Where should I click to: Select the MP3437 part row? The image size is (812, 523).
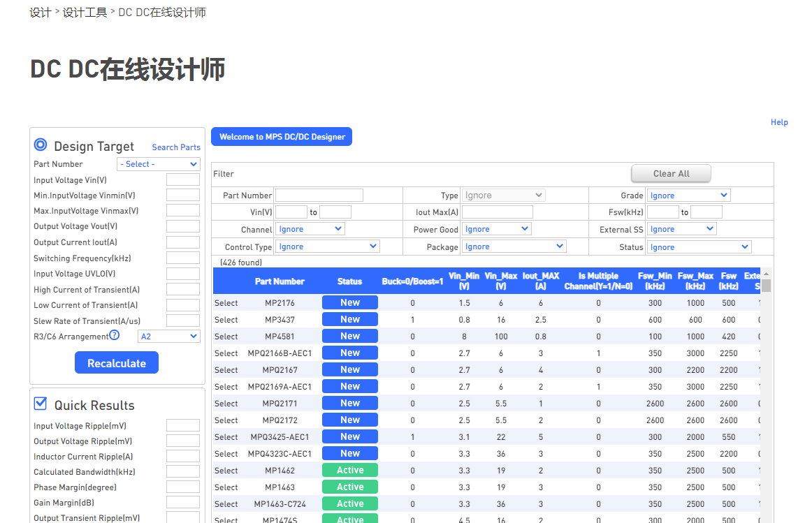coord(226,320)
